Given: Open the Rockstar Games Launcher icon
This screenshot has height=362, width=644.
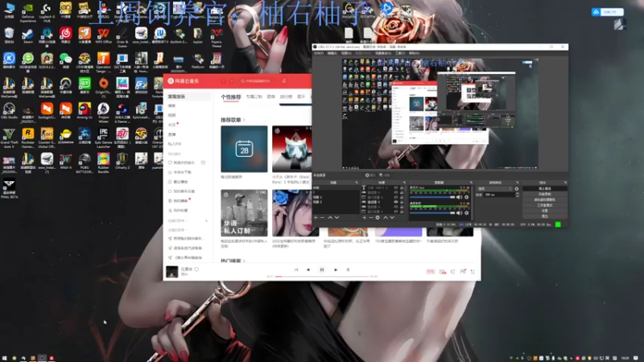Looking at the screenshot, I should tap(28, 138).
